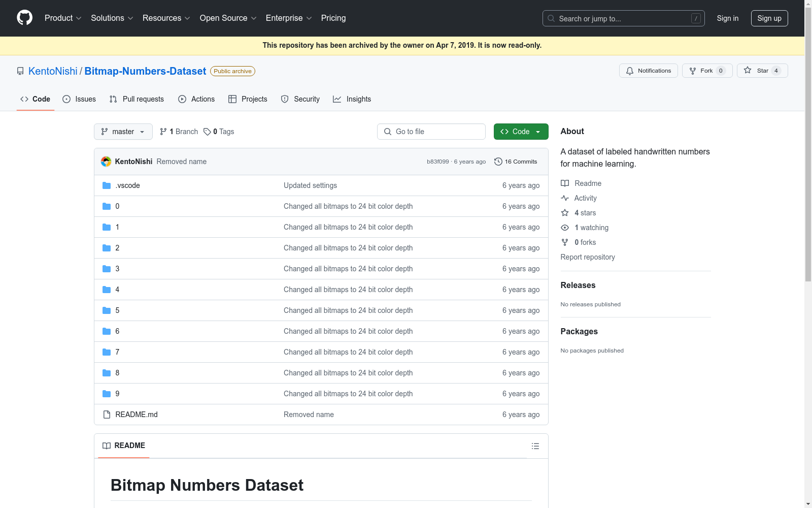Open folder named 5
Viewport: 812px width, 508px height.
point(117,310)
